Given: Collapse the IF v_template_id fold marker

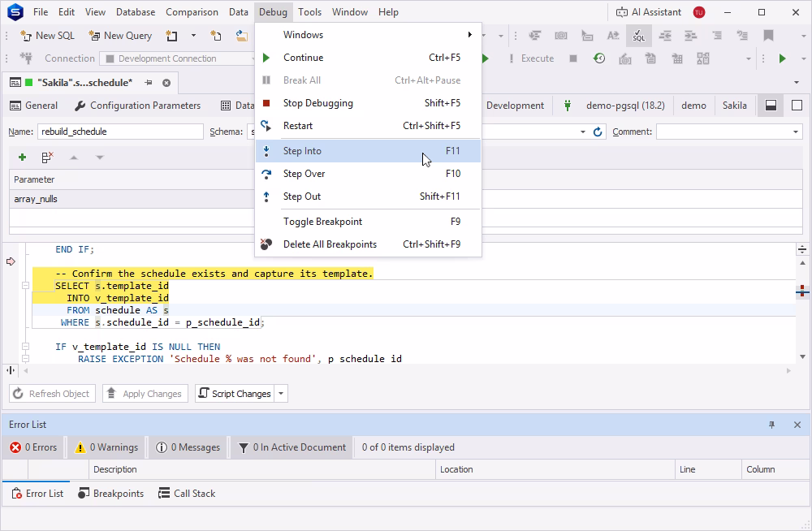Looking at the screenshot, I should (25, 347).
